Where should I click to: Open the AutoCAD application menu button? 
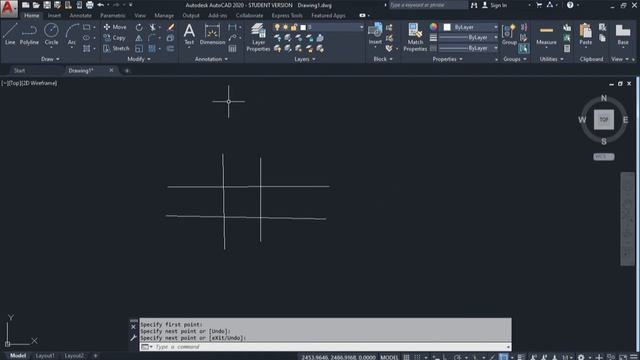click(x=9, y=9)
